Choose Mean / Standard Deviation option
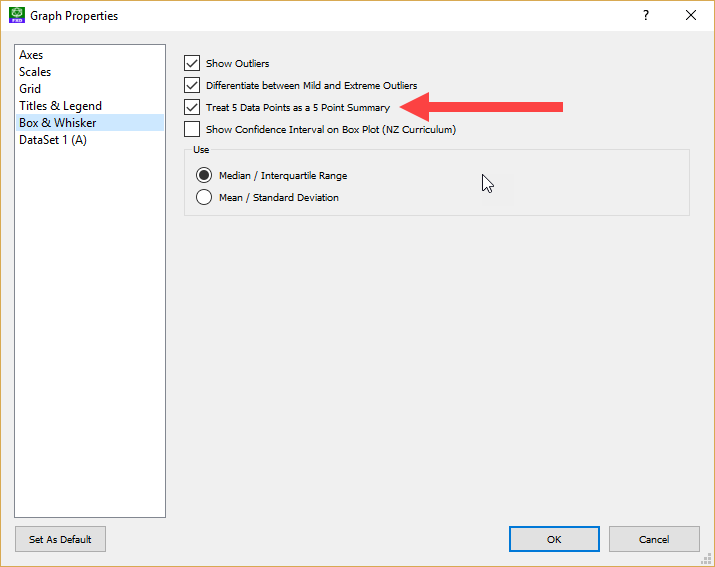The image size is (715, 567). coord(205,198)
